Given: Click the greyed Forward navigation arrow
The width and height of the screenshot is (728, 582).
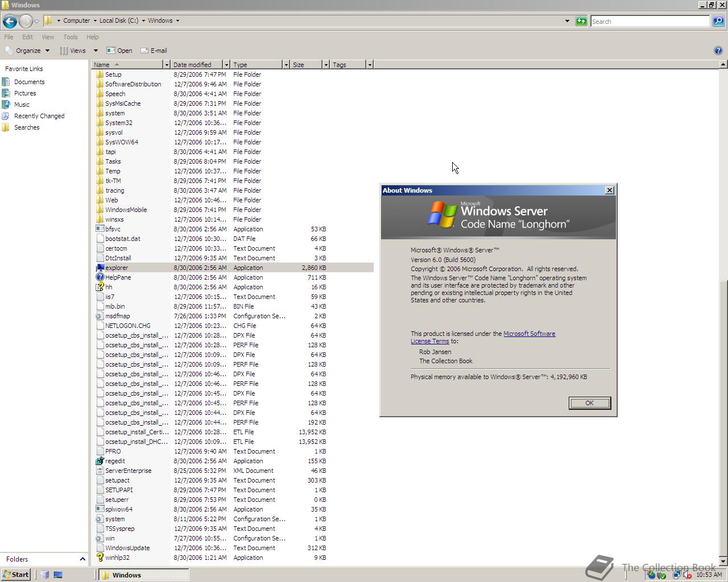Looking at the screenshot, I should [x=26, y=21].
